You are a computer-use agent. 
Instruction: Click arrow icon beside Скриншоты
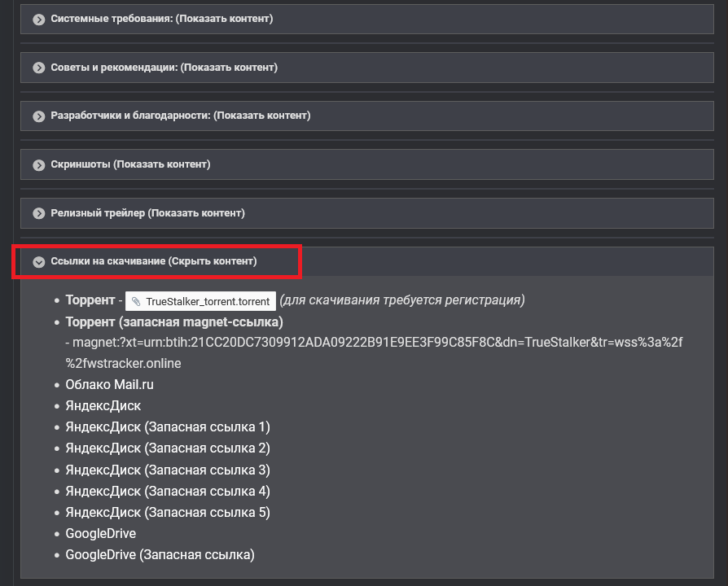click(x=38, y=165)
